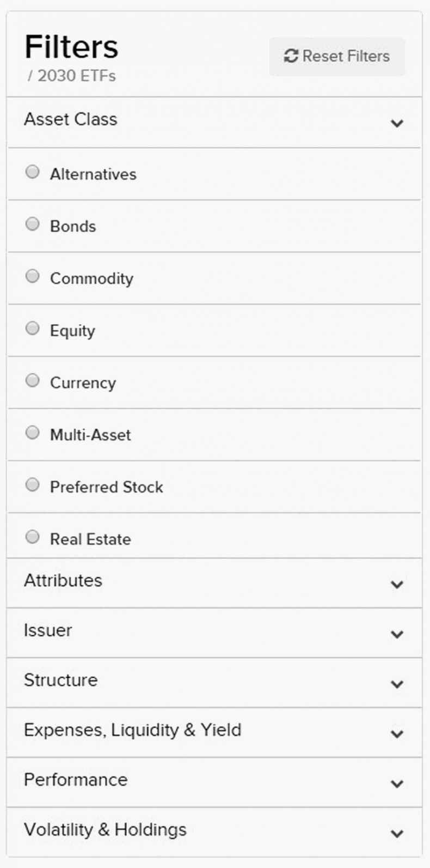This screenshot has width=430, height=868.
Task: Select the Alternatives radio button
Action: pyautogui.click(x=33, y=172)
